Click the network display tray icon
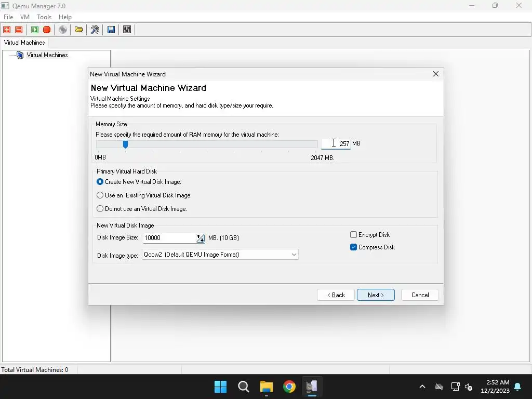Image resolution: width=532 pixels, height=399 pixels. (455, 387)
